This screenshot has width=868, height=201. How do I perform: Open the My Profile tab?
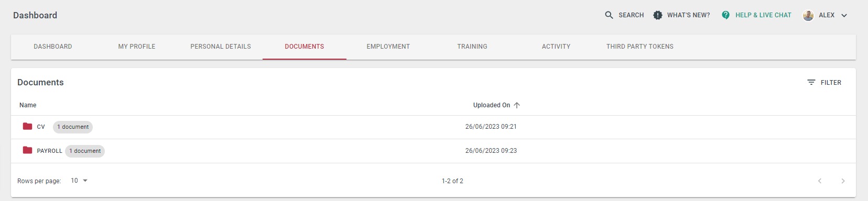pyautogui.click(x=137, y=47)
